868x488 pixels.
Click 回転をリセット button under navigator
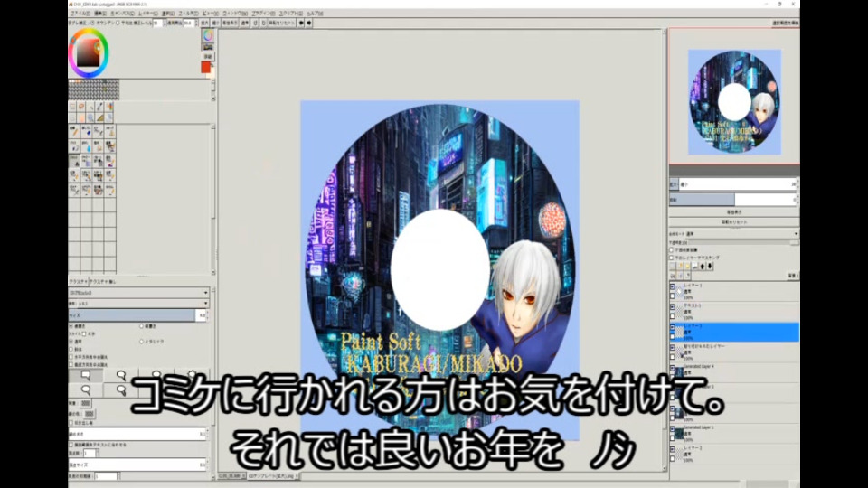point(734,222)
